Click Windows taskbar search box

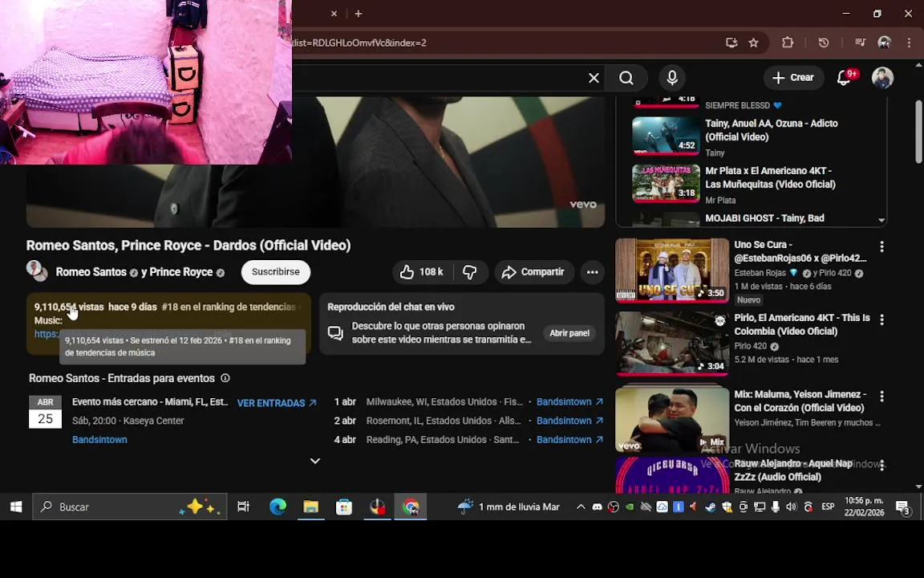tap(130, 507)
